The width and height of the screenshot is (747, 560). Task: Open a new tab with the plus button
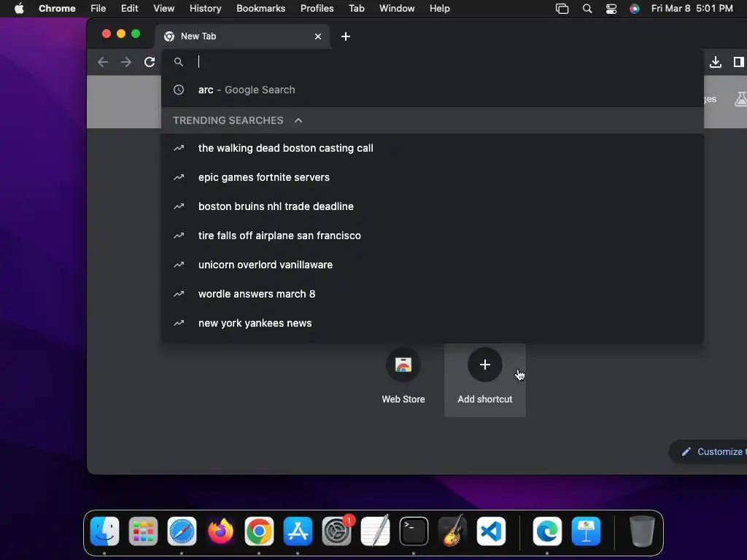coord(346,36)
